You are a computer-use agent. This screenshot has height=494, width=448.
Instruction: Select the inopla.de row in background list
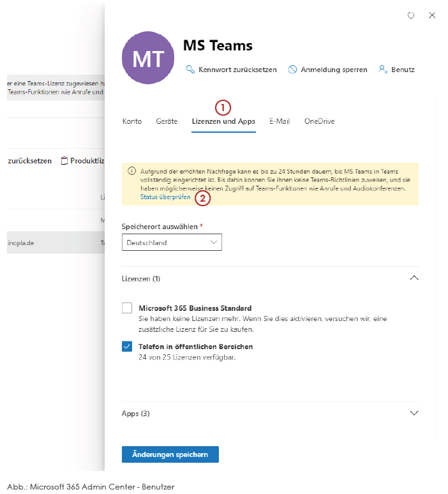pyautogui.click(x=56, y=243)
